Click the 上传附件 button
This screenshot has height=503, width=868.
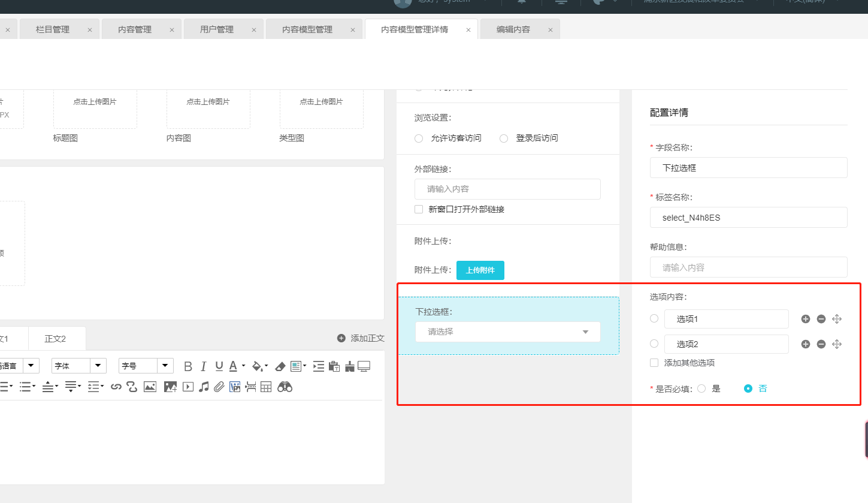point(480,270)
